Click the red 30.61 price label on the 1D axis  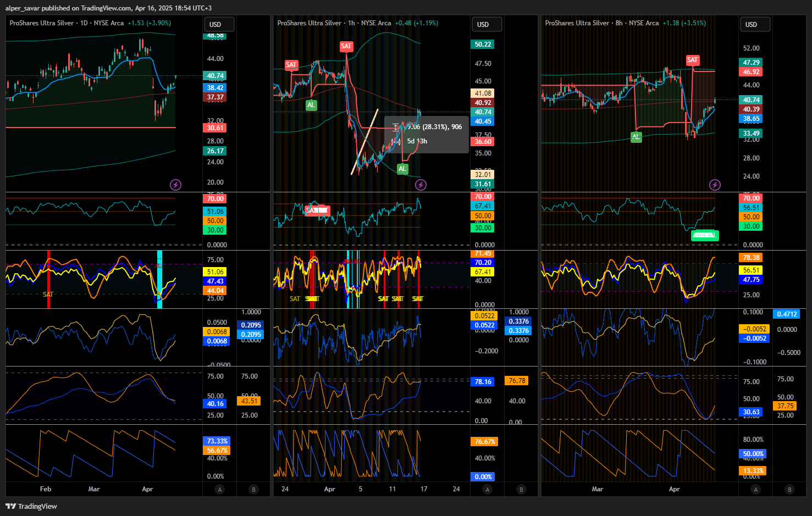[215, 128]
